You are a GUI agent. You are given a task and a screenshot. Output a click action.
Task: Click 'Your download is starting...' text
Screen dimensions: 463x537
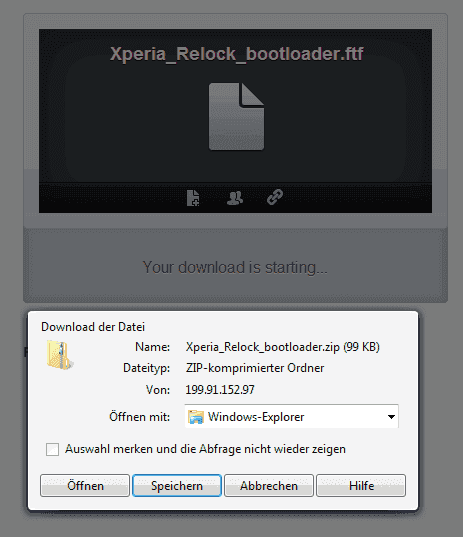click(x=235, y=267)
